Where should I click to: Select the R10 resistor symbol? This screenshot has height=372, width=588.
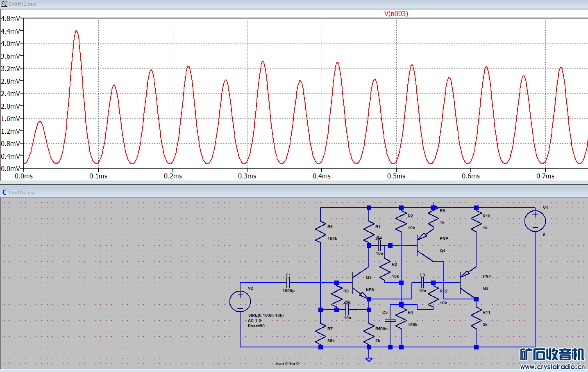476,221
